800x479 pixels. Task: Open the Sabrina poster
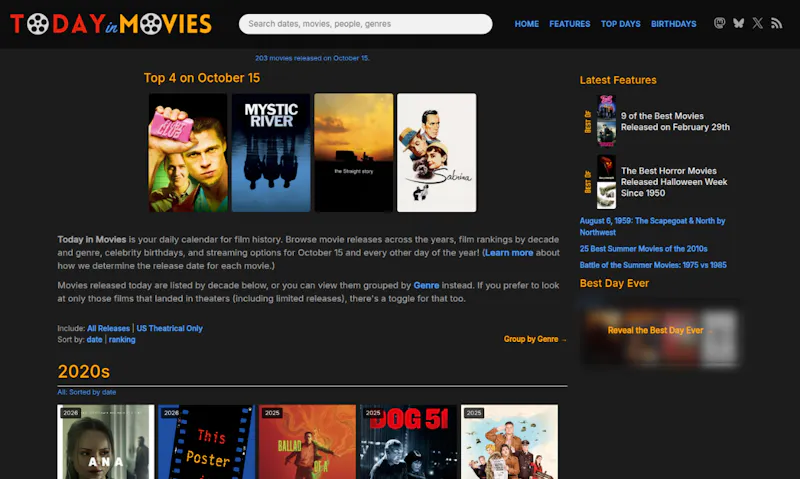point(437,153)
